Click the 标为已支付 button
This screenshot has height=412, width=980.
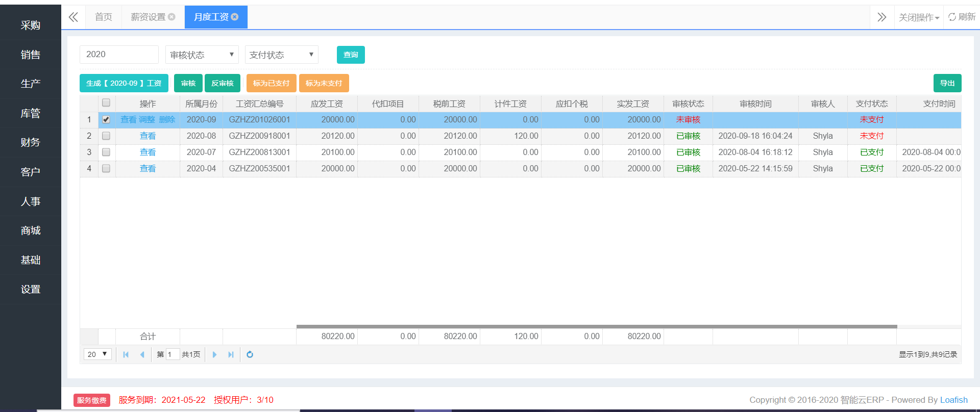click(x=272, y=83)
